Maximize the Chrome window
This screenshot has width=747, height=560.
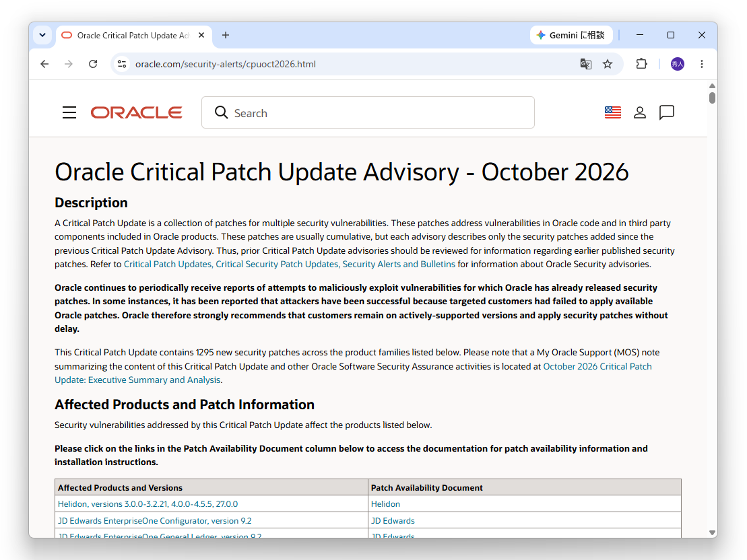(671, 35)
